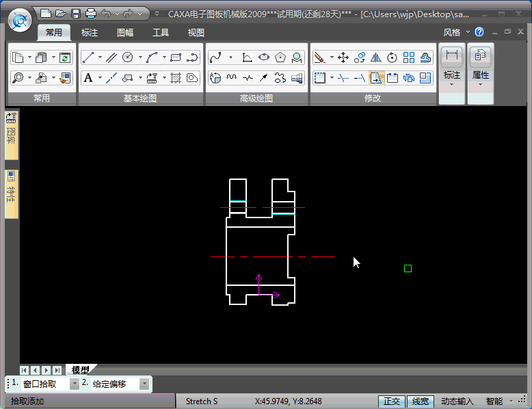The width and height of the screenshot is (532, 409).
Task: Select the Text tool (A icon)
Action: (88, 78)
